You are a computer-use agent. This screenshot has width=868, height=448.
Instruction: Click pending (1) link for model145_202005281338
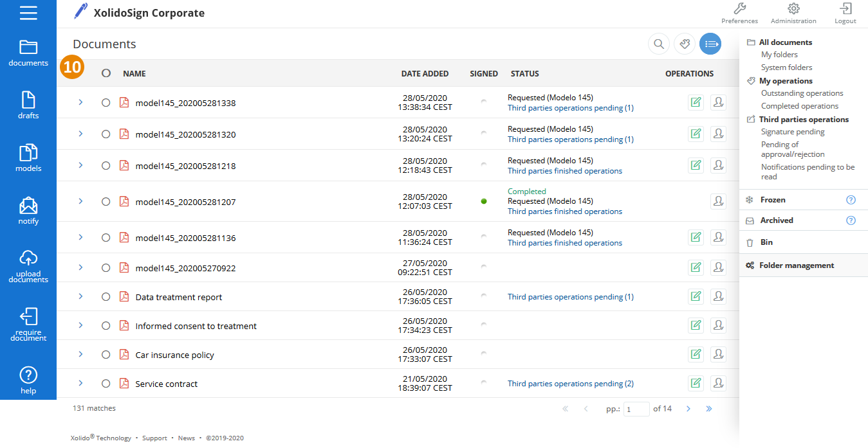[x=571, y=108]
